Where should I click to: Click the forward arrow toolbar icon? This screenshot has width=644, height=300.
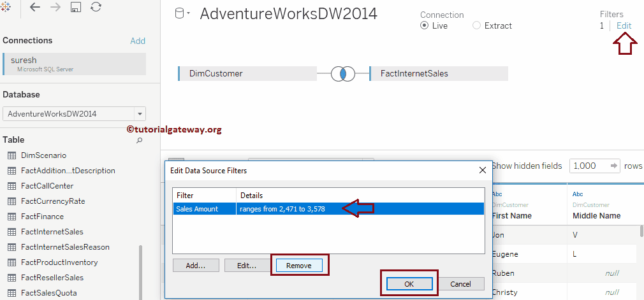pos(55,7)
